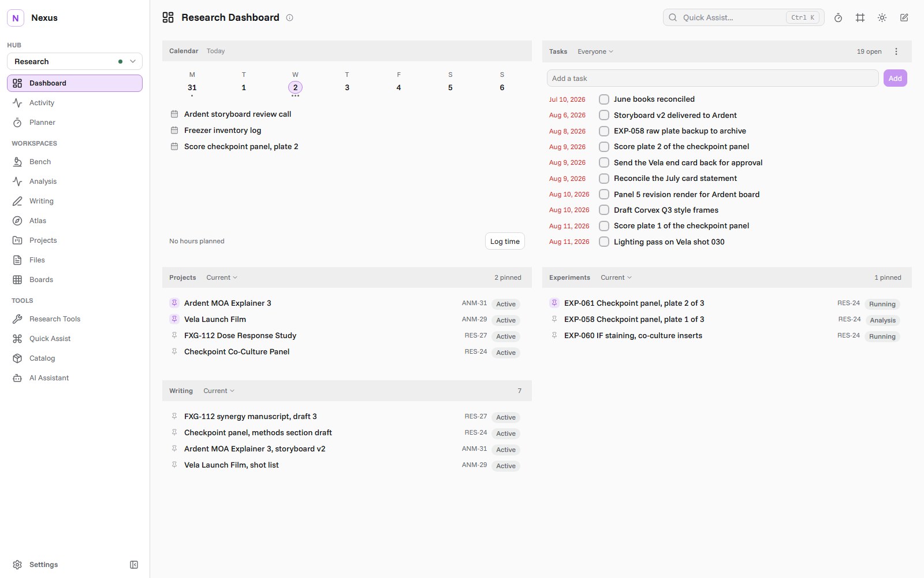924x578 pixels.
Task: Complete Draft Corvex Q3 style frames task
Action: click(604, 210)
